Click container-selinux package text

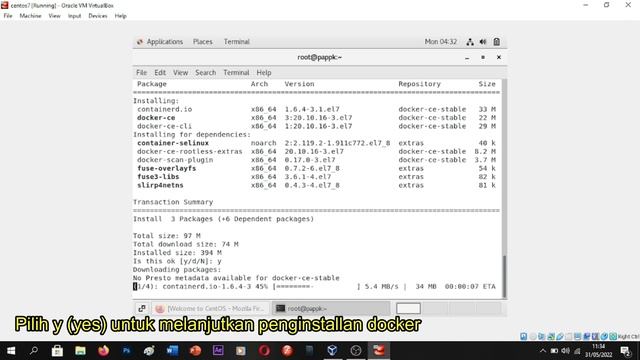point(173,143)
